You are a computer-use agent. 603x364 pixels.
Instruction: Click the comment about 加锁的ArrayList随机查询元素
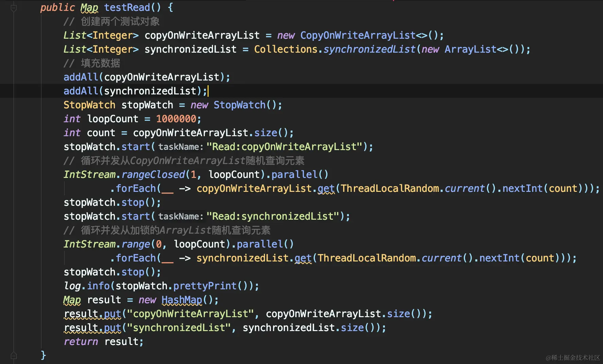click(167, 230)
